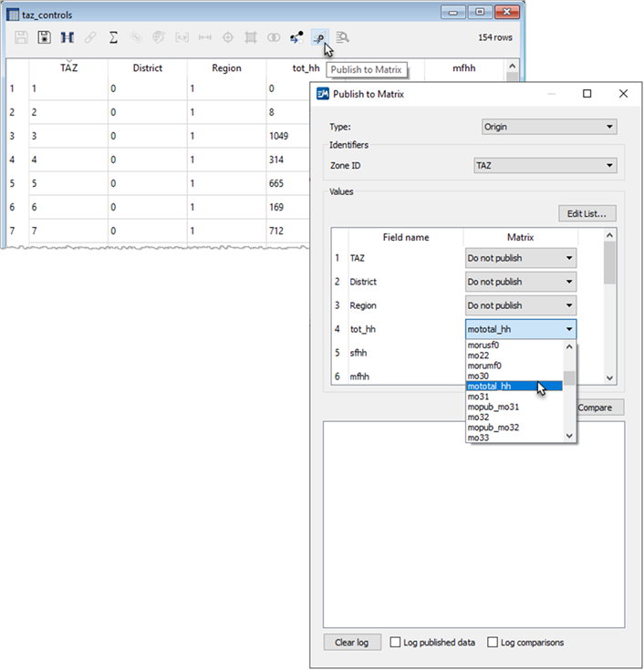Click the Compare button
This screenshot has height=670, width=644.
pos(600,407)
